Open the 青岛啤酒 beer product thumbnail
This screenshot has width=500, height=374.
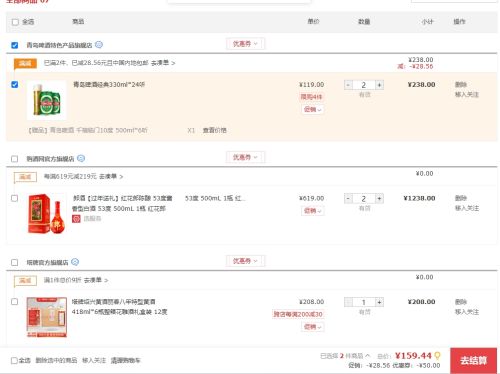click(x=47, y=100)
